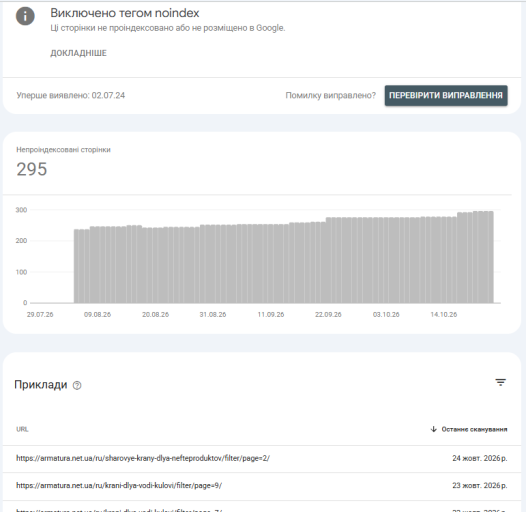
Task: Open the ДОКЛАДНІШЕ learn-more link
Action: [78, 53]
